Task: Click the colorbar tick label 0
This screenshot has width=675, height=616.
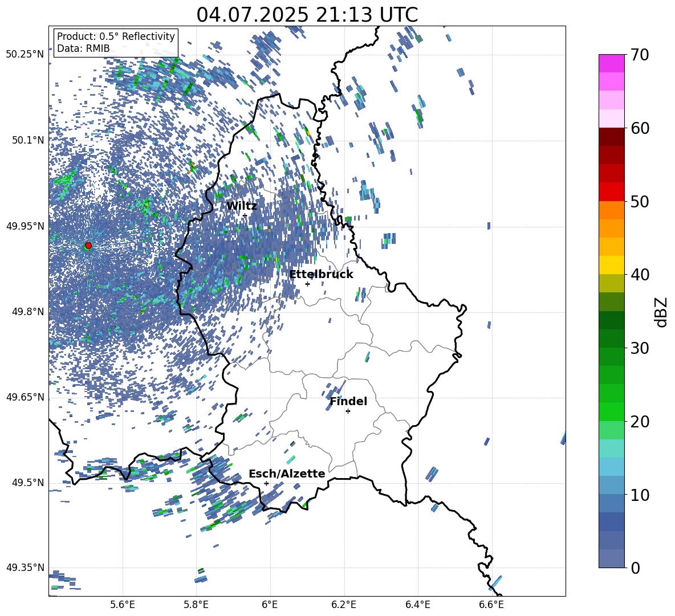Action: 635,568
